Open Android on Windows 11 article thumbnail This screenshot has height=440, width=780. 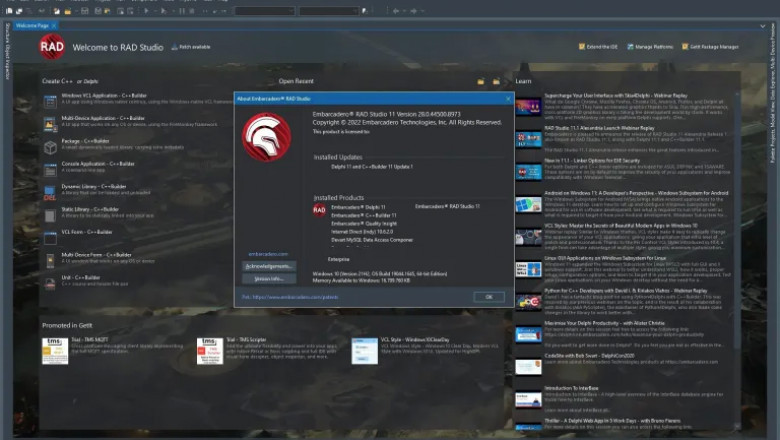point(528,205)
